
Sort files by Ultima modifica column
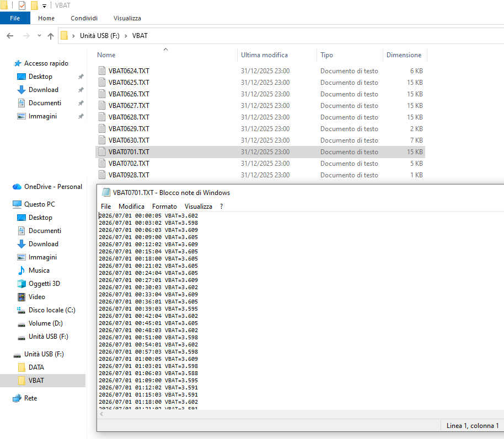(x=264, y=55)
